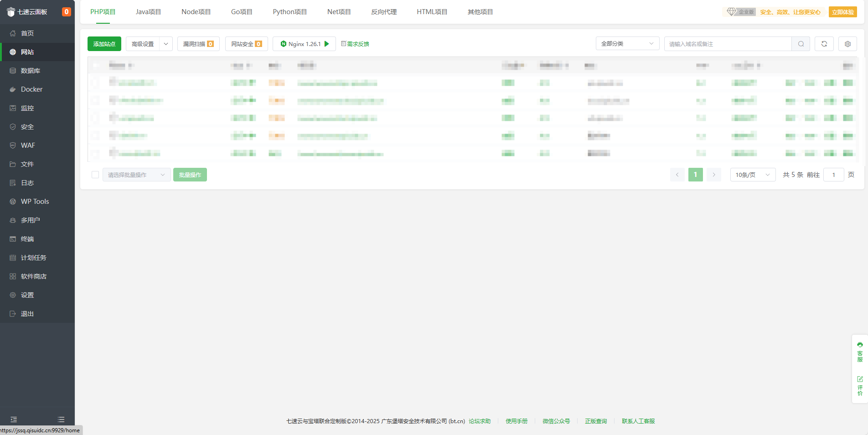Image resolution: width=868 pixels, height=435 pixels.
Task: Click the 安全 security shield icon
Action: tap(13, 127)
